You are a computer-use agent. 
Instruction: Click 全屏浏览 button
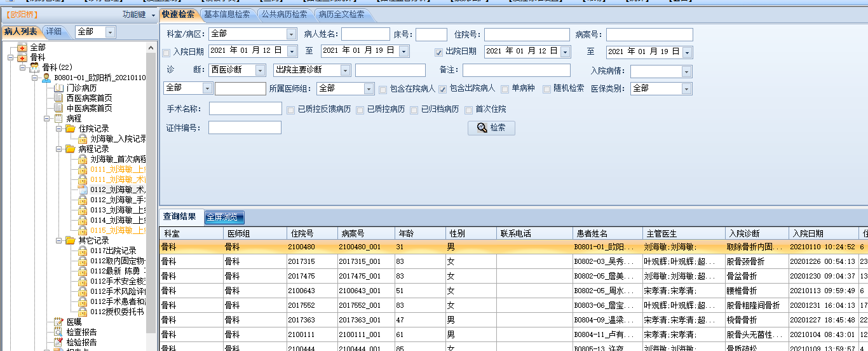tap(224, 217)
